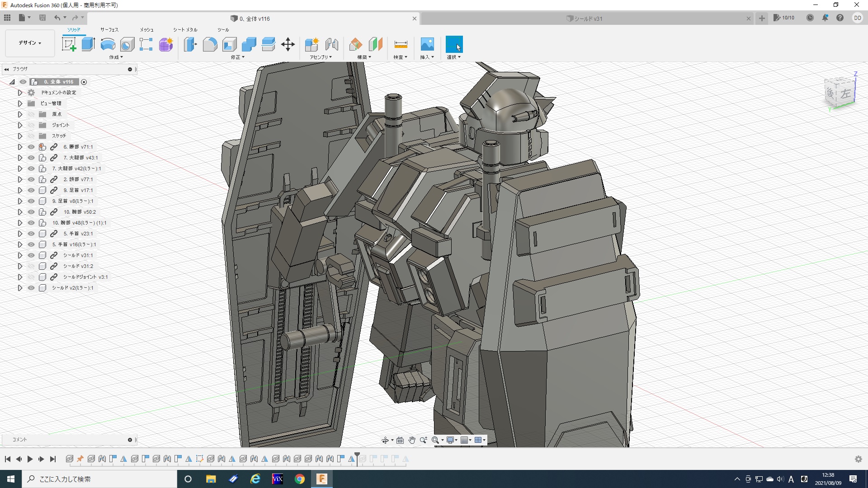
Task: Expand the スケッチ folder in browser
Action: click(20, 136)
